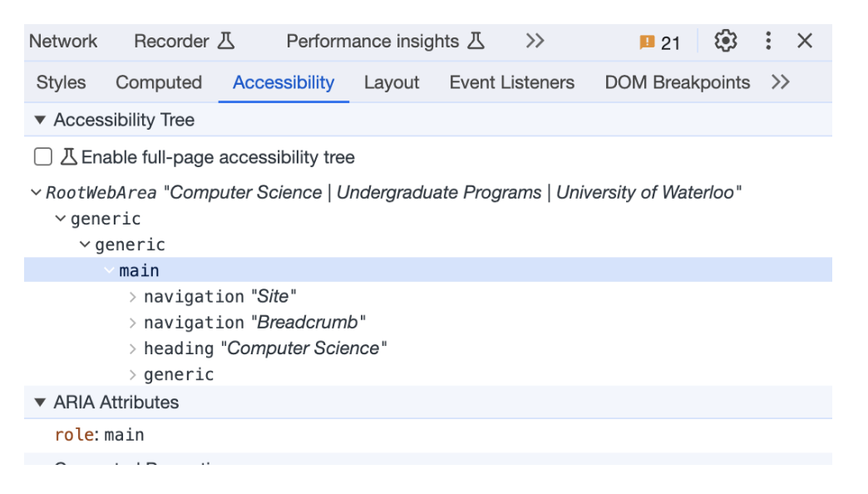The width and height of the screenshot is (868, 494).
Task: Click the orange issues counter badge
Action: coord(659,42)
